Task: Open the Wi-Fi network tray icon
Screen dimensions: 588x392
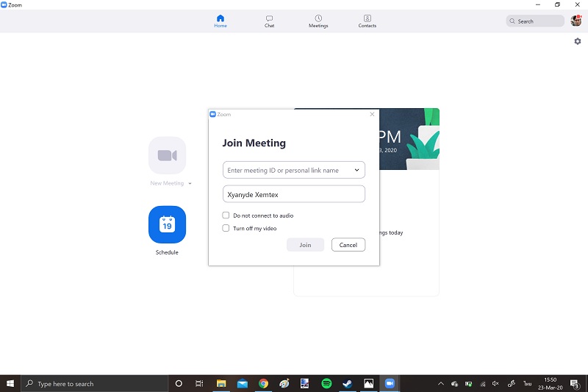Action: 483,384
